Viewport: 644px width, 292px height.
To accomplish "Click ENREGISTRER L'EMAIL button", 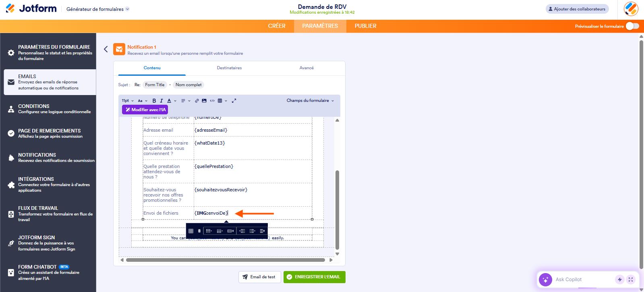I will (x=315, y=277).
